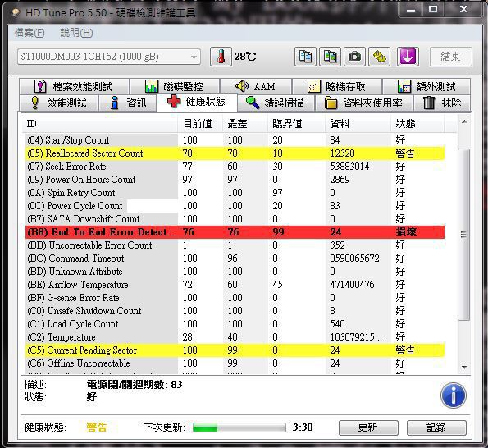The height and width of the screenshot is (448, 488).
Task: Select the (BF) G-sense Error Rate row
Action: [235, 298]
